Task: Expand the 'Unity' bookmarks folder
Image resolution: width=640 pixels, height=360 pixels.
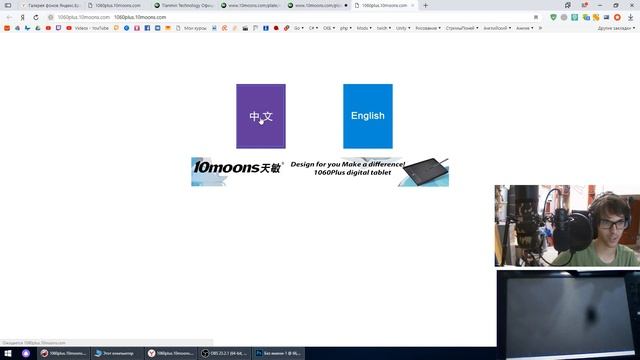Action: (403, 28)
